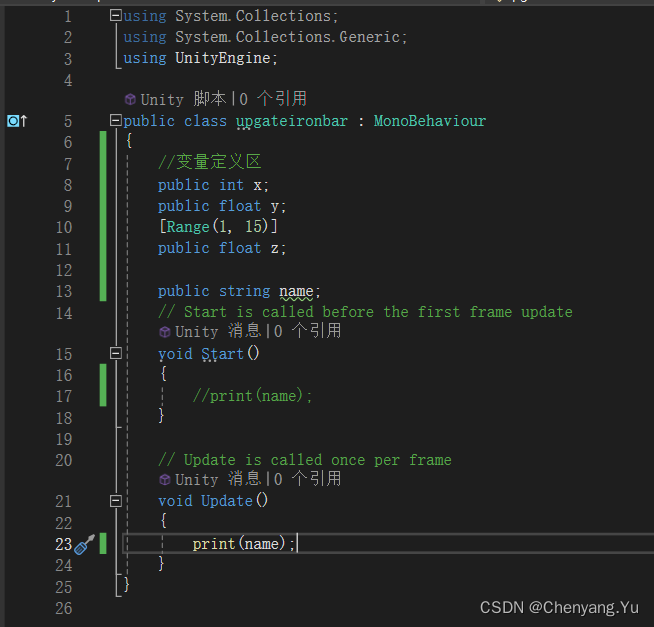Viewport: 654px width, 627px height.
Task: Click line number 5 in the gutter
Action: coord(68,121)
